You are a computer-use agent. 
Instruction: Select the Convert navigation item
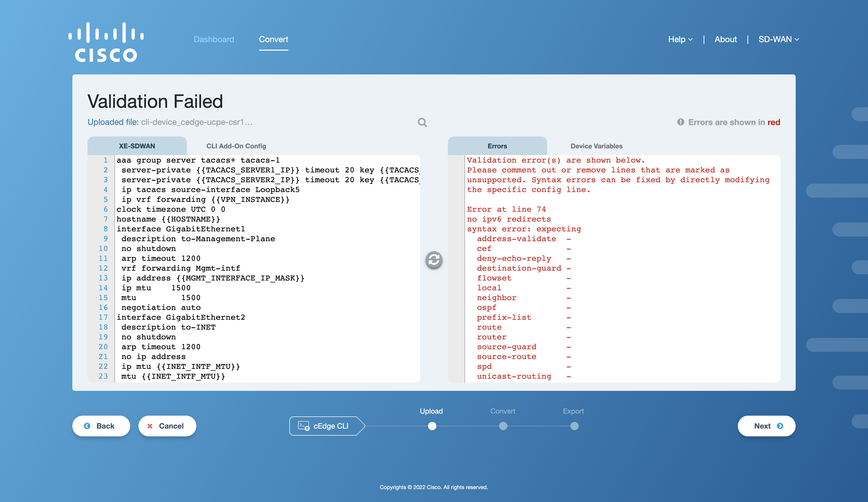pyautogui.click(x=274, y=39)
